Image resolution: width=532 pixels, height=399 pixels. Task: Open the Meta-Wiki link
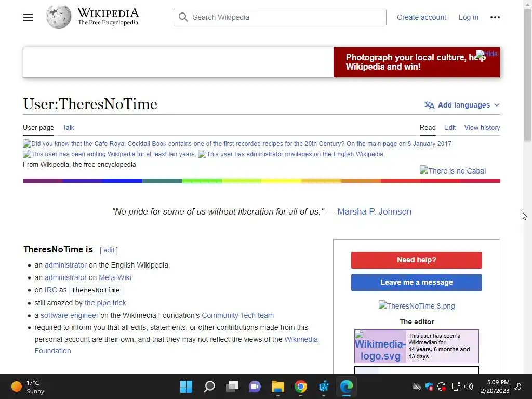[x=115, y=277]
